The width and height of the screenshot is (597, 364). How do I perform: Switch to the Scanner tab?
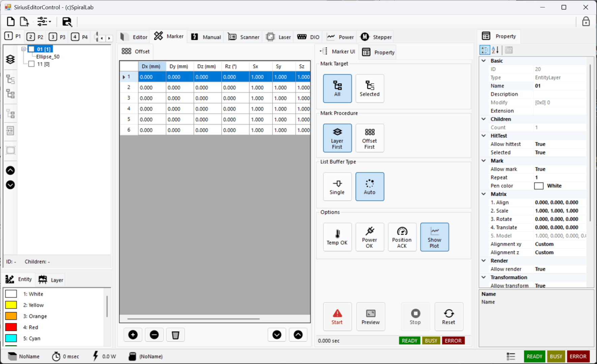[244, 37]
